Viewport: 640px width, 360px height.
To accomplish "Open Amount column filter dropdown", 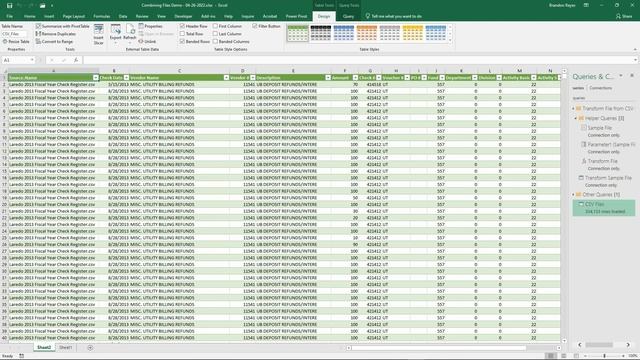I will pyautogui.click(x=355, y=78).
